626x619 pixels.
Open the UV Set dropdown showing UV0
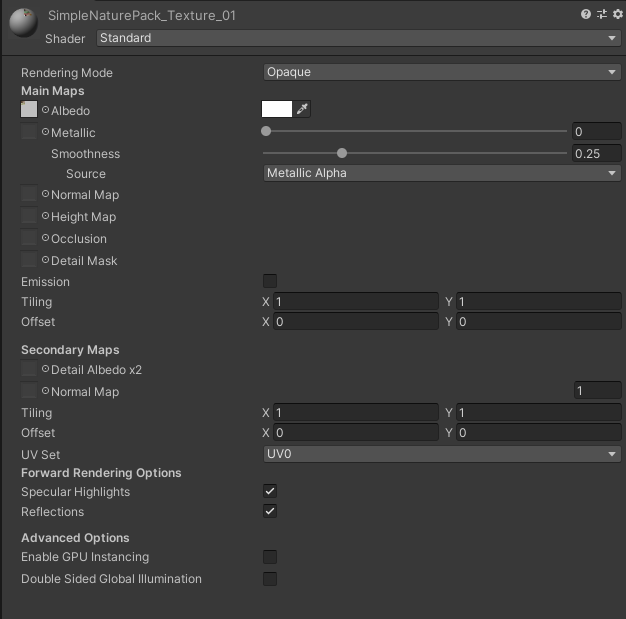coord(442,454)
